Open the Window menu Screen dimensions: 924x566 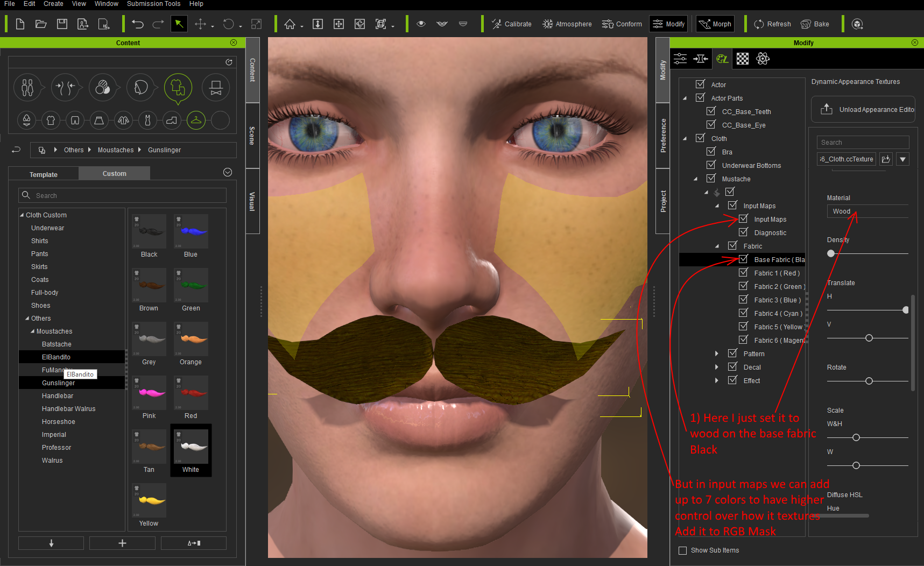(x=107, y=4)
